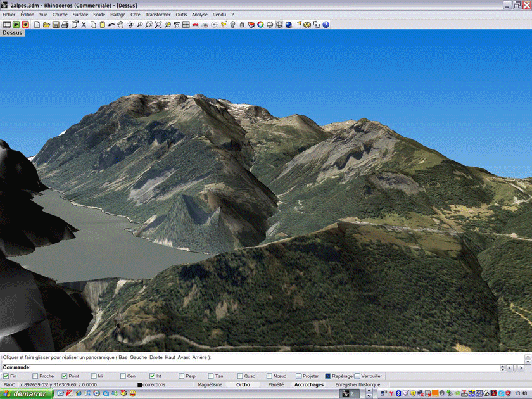Toggle the Perp osnap checkbox
532x399 pixels.
pyautogui.click(x=182, y=376)
